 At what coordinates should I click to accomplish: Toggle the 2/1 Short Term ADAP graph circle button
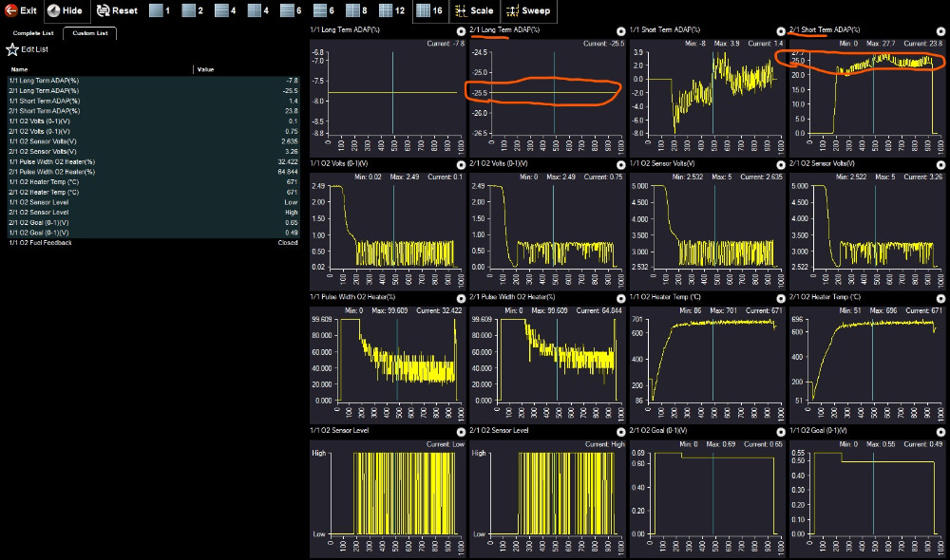(939, 30)
